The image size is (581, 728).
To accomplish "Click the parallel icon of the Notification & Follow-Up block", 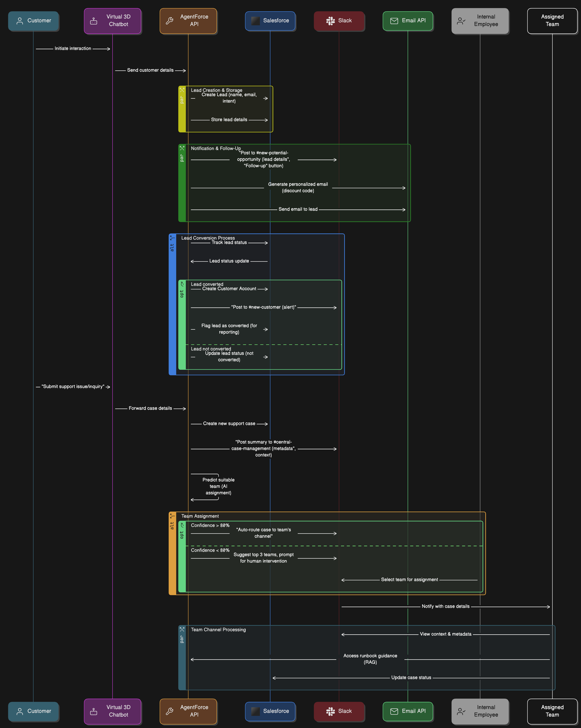I will [x=182, y=148].
